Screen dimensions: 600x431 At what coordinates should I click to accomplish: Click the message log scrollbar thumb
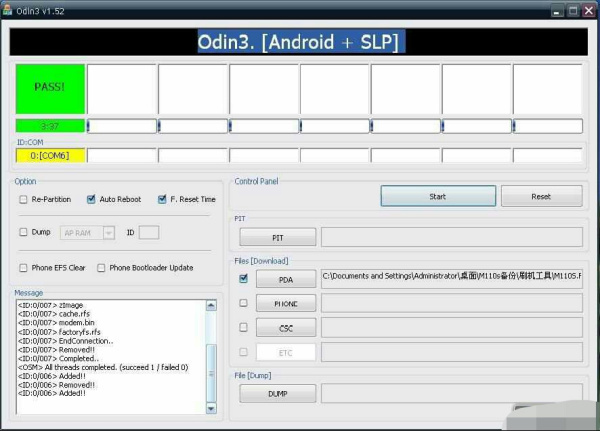click(211, 373)
